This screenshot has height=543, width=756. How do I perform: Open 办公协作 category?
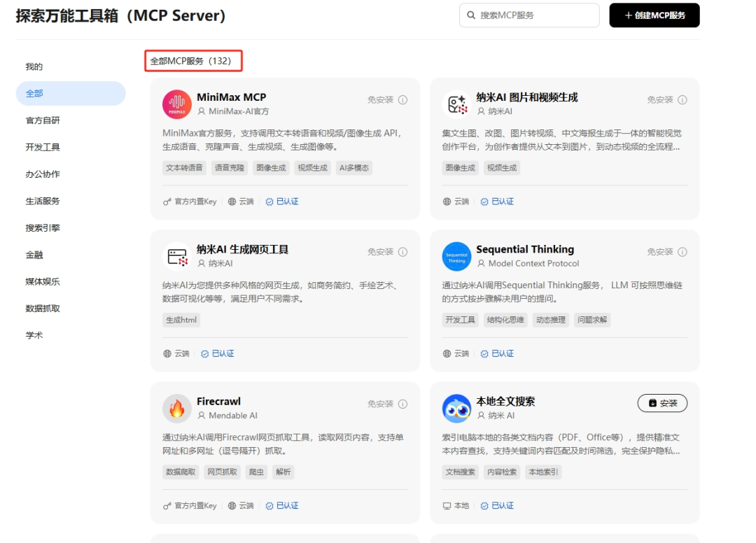pyautogui.click(x=43, y=174)
